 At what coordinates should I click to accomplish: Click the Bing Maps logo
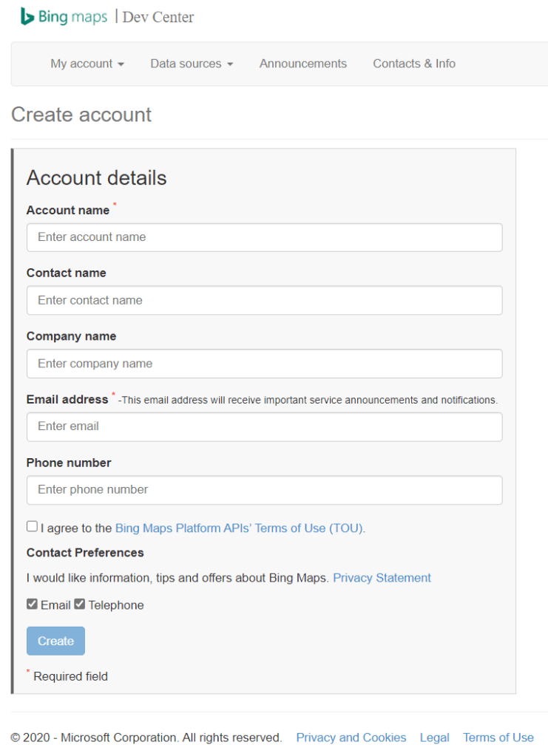coord(63,16)
